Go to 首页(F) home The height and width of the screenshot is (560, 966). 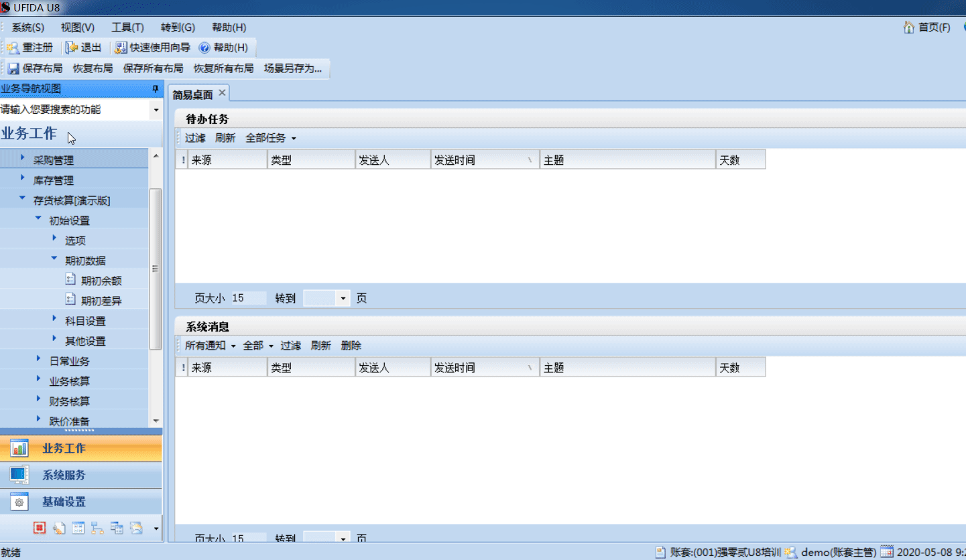click(x=927, y=27)
